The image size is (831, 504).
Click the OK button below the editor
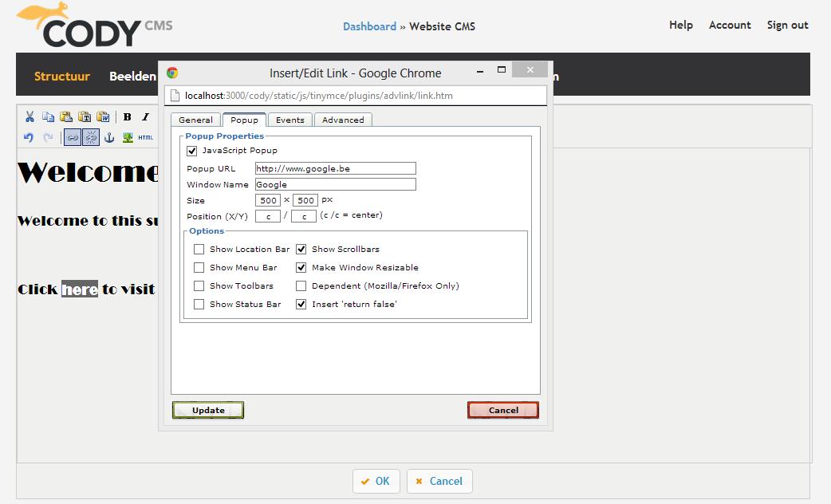(376, 481)
